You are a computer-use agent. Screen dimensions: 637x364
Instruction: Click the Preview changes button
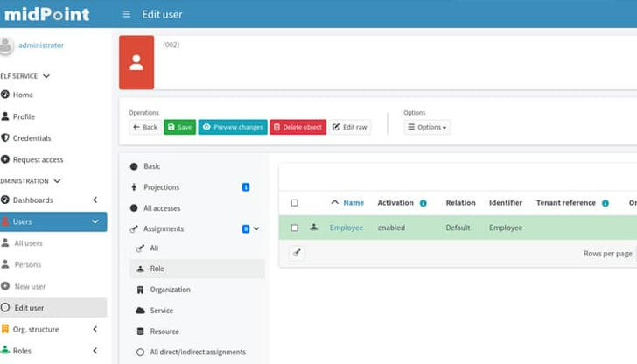233,127
